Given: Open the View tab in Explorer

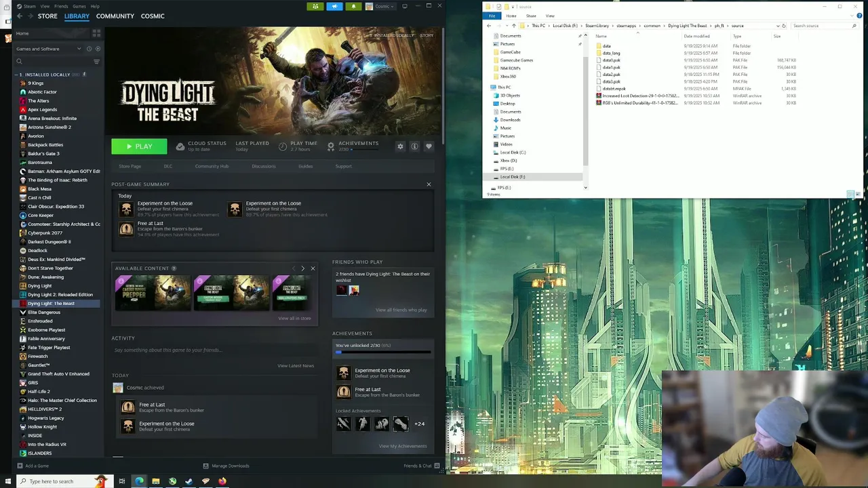Looking at the screenshot, I should 550,16.
